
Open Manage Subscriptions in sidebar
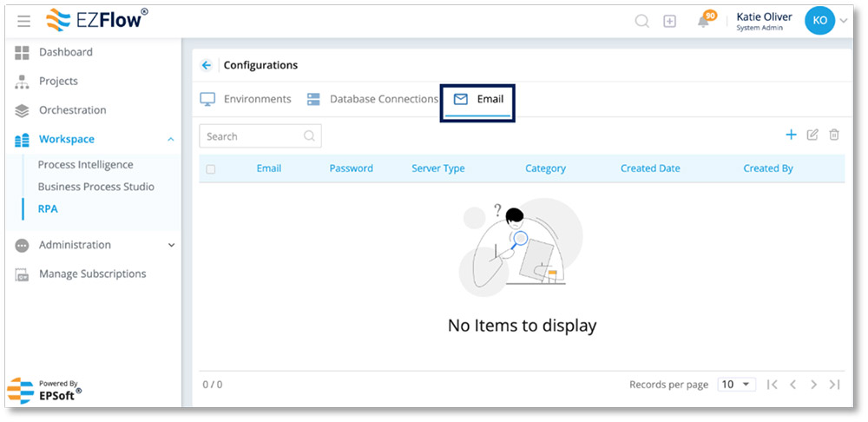coord(93,274)
